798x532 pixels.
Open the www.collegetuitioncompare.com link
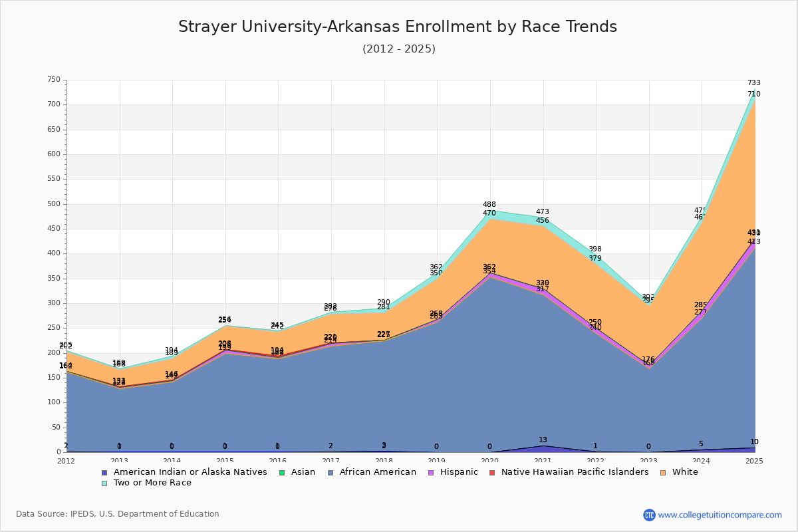(720, 515)
